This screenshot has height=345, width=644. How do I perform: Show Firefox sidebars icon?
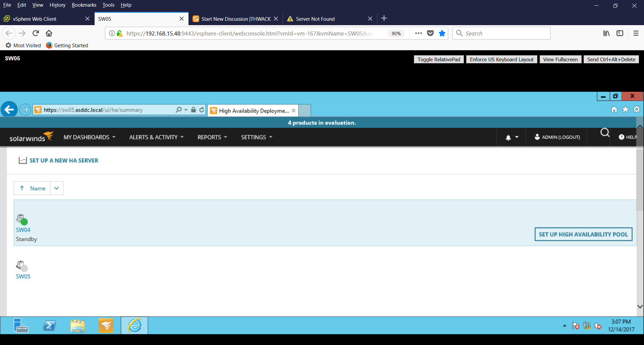click(x=620, y=33)
